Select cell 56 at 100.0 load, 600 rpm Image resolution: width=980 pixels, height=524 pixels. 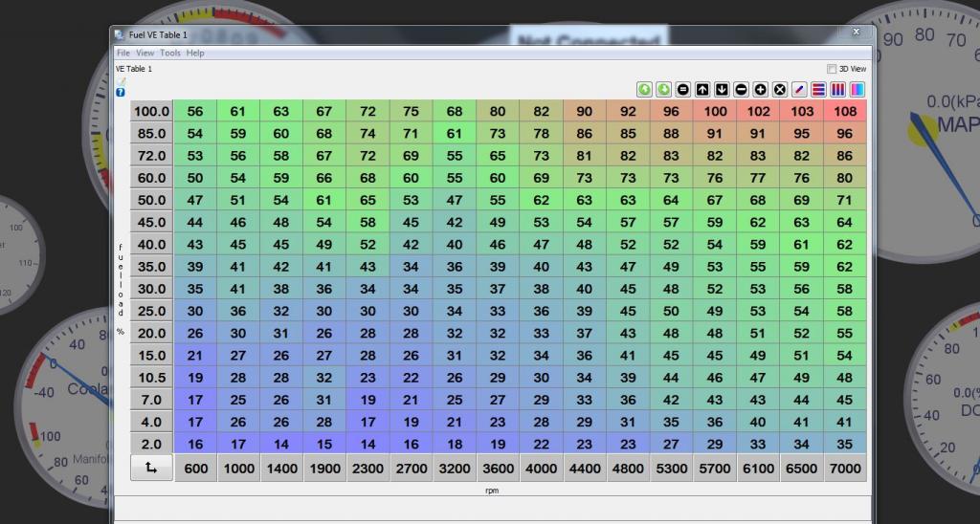tap(195, 111)
